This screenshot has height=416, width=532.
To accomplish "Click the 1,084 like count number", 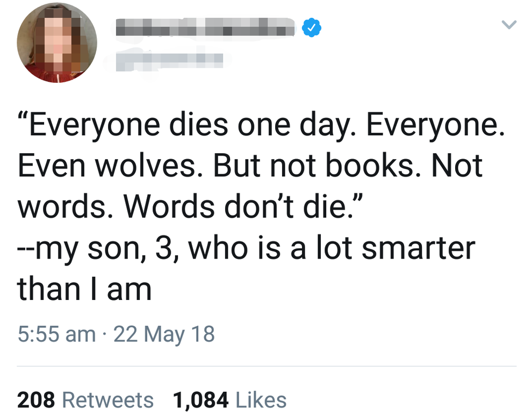I will [x=201, y=400].
